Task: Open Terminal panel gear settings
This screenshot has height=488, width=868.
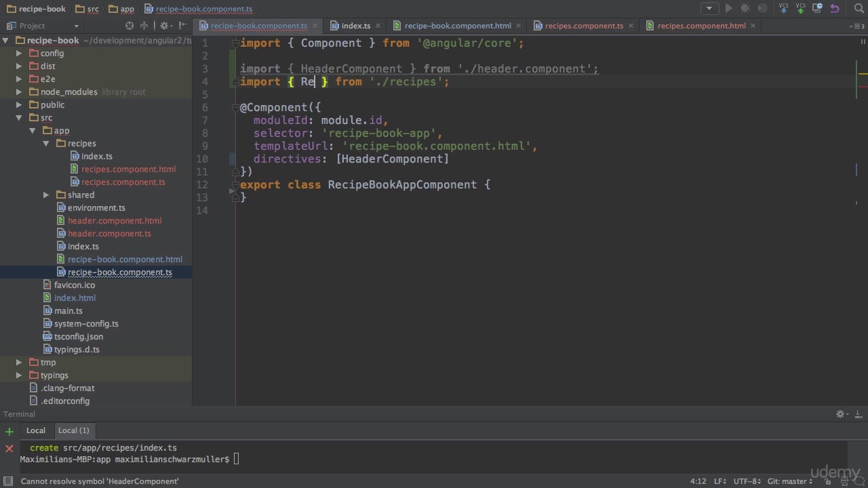Action: click(x=841, y=414)
